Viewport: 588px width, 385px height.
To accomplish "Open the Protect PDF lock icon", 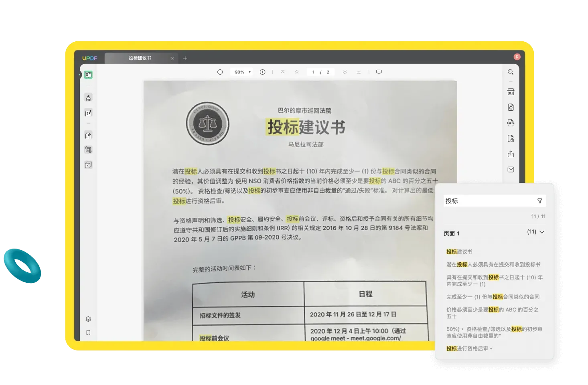I will (511, 138).
